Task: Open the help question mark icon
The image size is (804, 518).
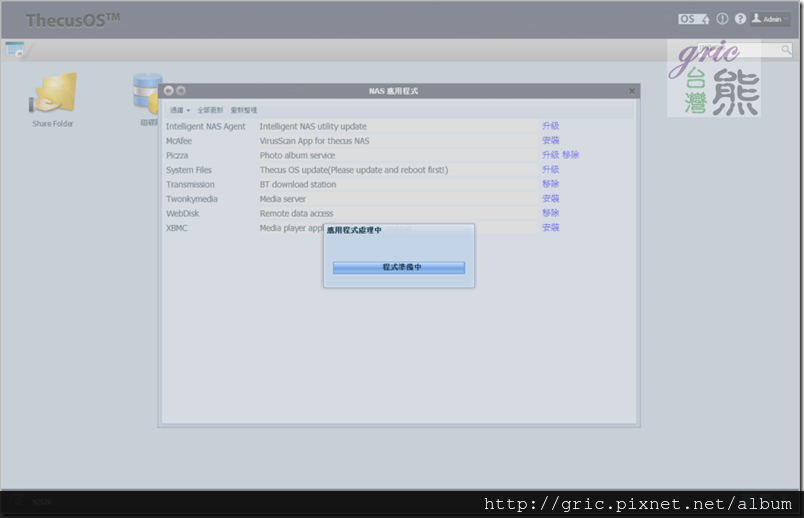Action: pos(740,19)
